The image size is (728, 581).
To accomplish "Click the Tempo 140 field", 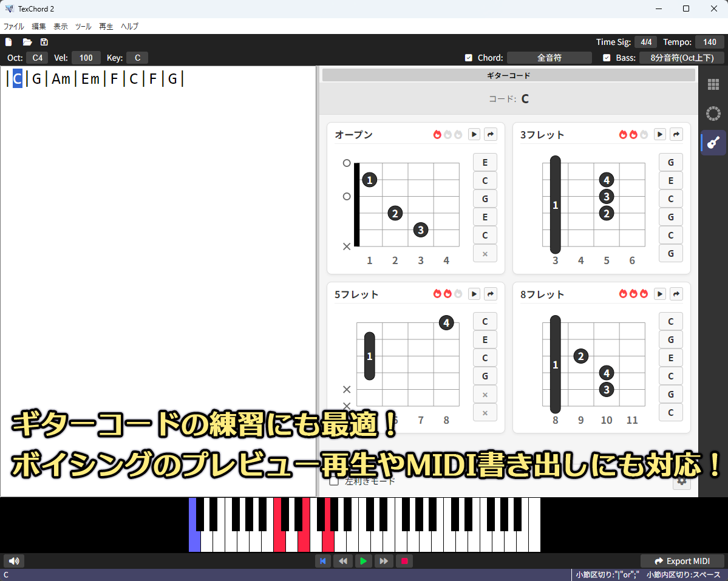I will [709, 42].
